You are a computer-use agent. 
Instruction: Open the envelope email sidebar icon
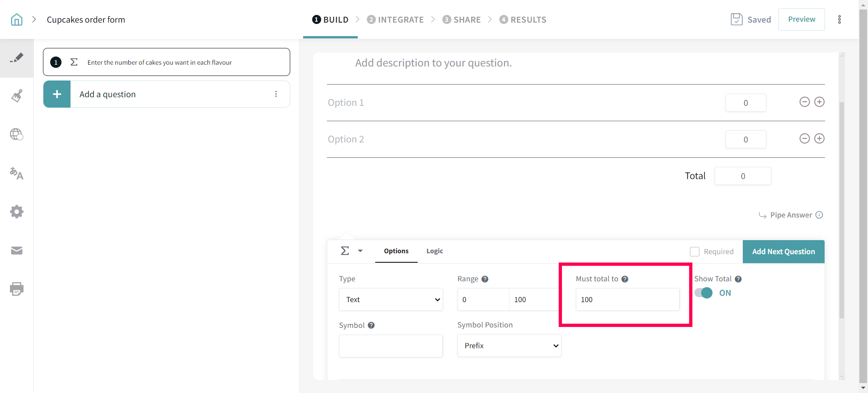[17, 251]
